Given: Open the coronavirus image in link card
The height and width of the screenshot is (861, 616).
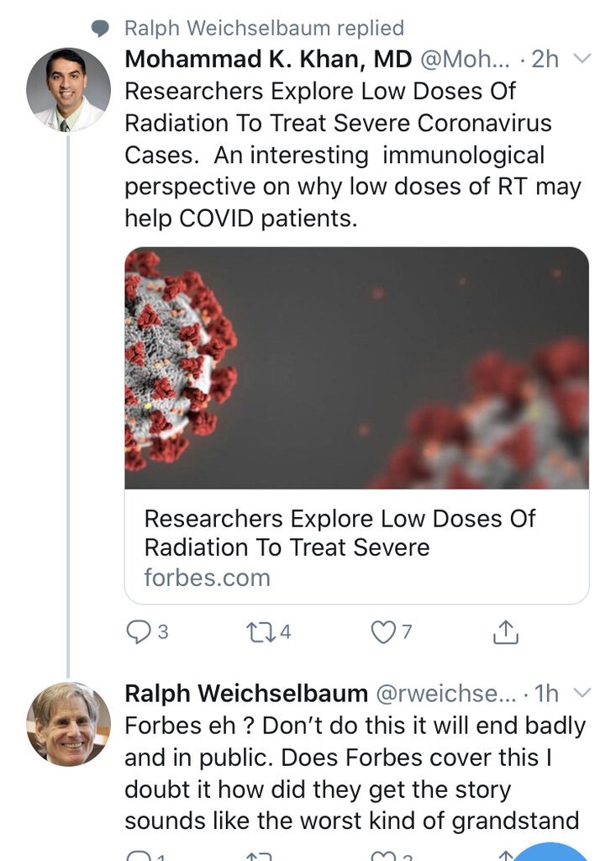Looking at the screenshot, I should click(x=356, y=368).
